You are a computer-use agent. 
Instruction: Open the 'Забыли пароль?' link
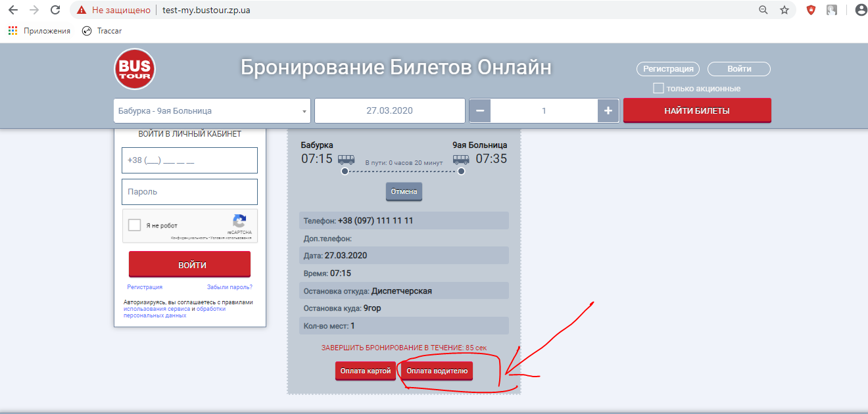click(229, 287)
